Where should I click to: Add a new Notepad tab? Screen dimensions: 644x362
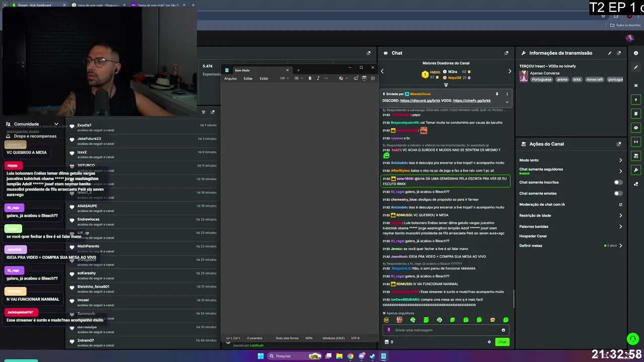click(298, 70)
